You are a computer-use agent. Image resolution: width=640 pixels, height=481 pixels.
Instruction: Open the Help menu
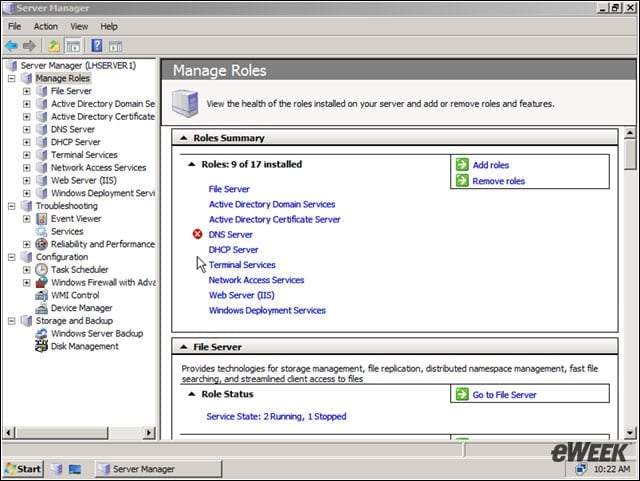tap(109, 27)
